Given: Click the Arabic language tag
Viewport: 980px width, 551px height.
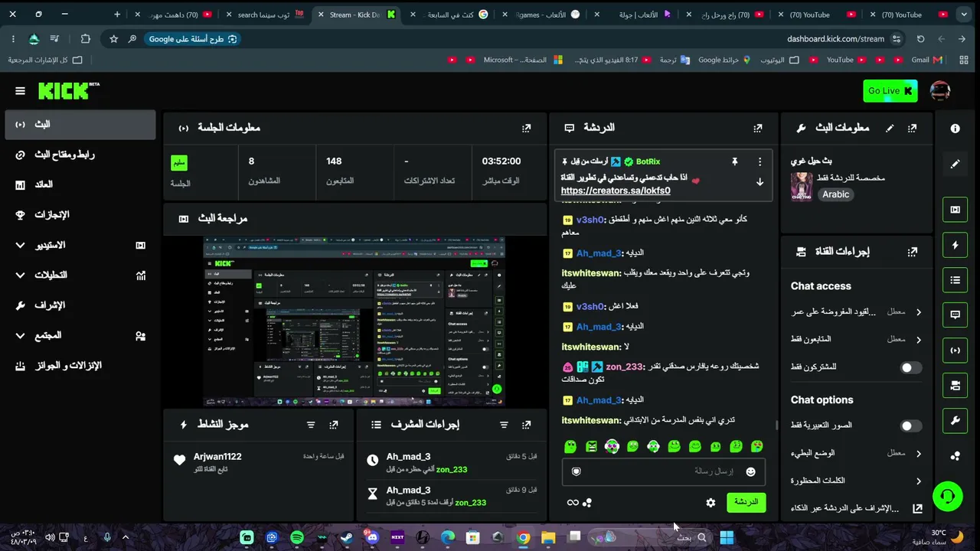Looking at the screenshot, I should (835, 194).
